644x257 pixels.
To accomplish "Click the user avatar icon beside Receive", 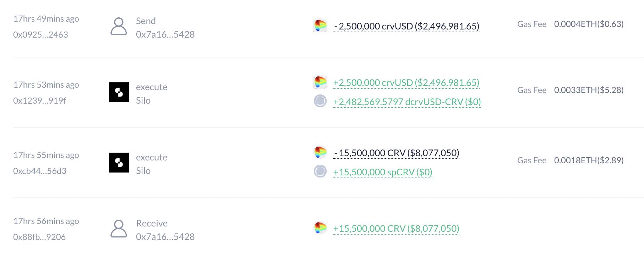I will pos(119,229).
